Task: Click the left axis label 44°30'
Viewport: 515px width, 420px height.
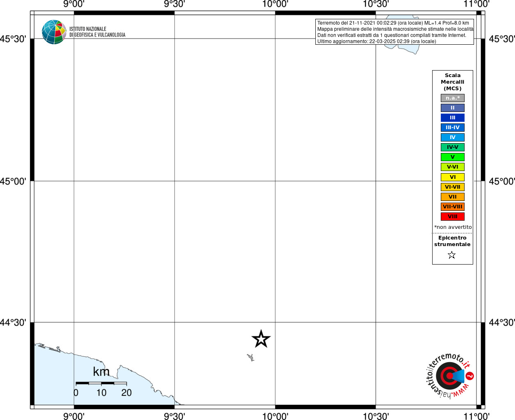Action: coord(13,322)
